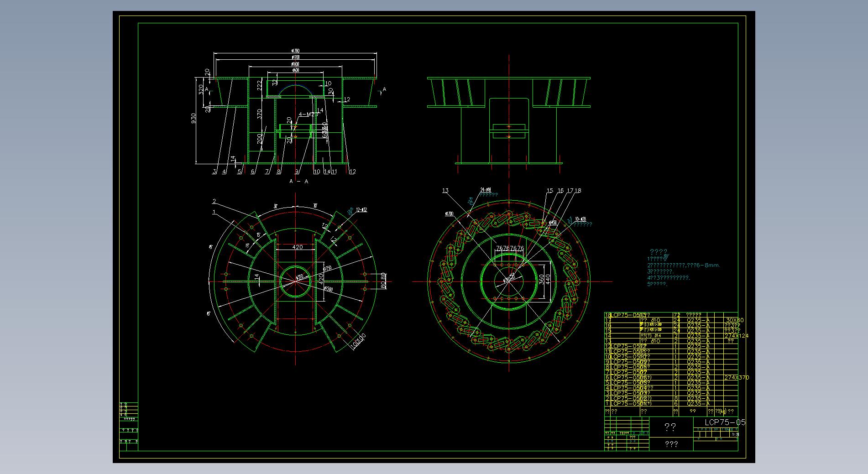Screen dimensions: 868x474
Task: Select balloon number 1 near the plan view
Action: click(x=214, y=212)
